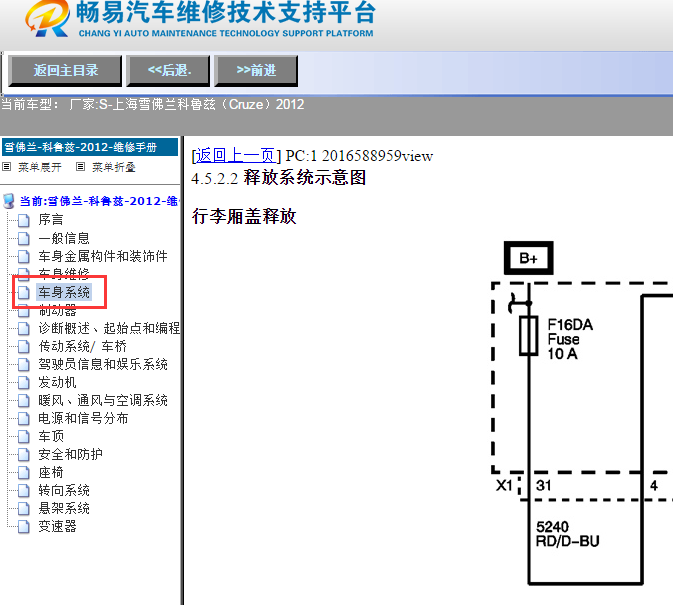
Task: Select 发动机 in the tree
Action: click(57, 382)
